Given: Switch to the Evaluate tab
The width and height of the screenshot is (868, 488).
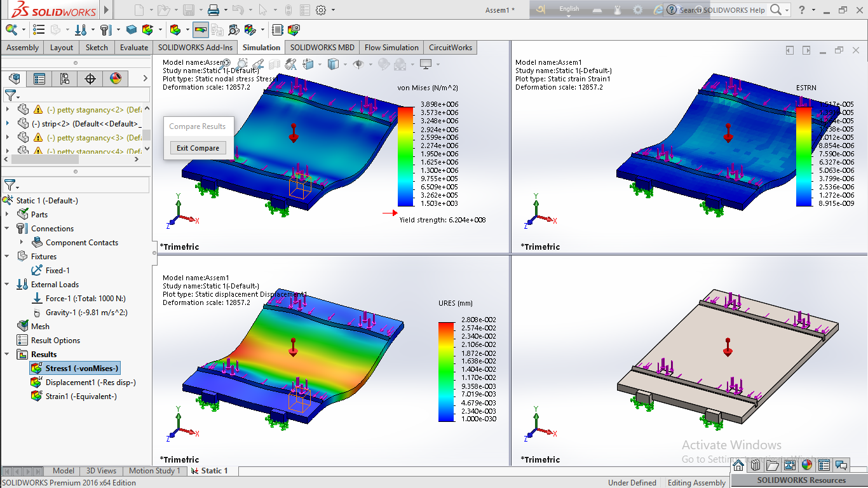Looking at the screenshot, I should (x=134, y=48).
